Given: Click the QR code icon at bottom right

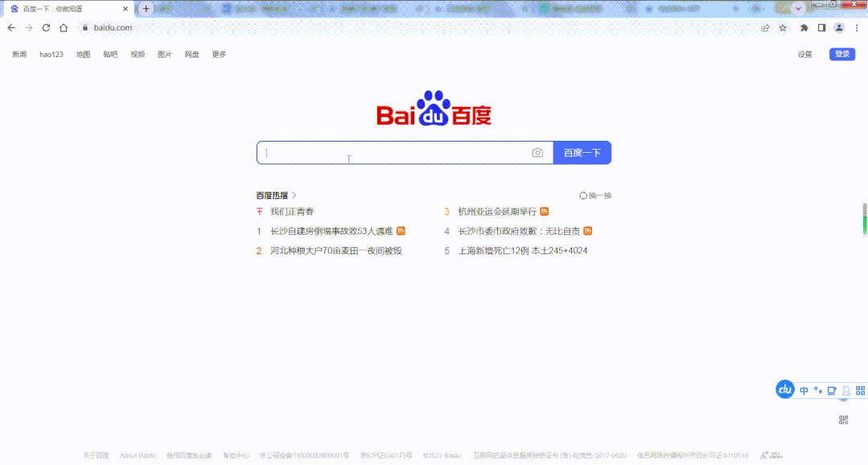Looking at the screenshot, I should click(844, 420).
